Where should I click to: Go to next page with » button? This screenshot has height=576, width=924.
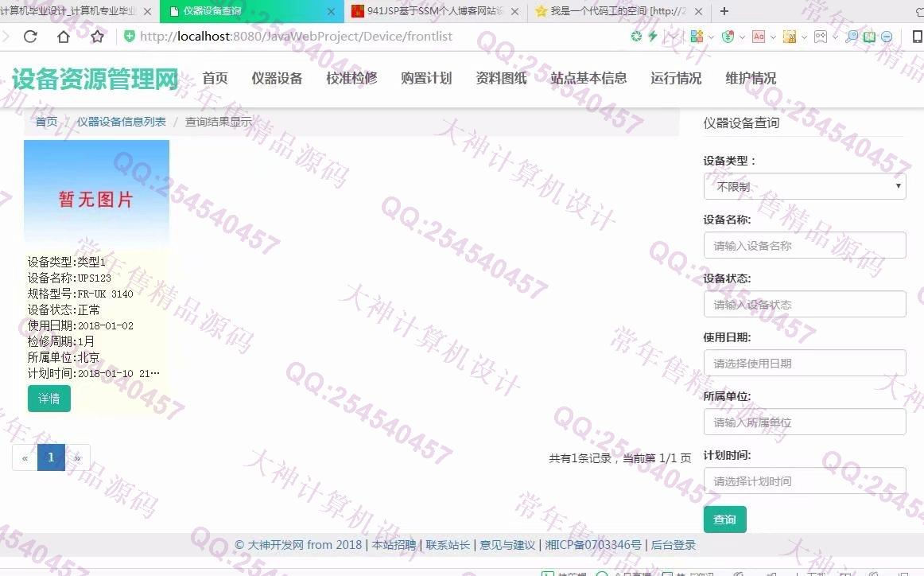click(x=78, y=457)
